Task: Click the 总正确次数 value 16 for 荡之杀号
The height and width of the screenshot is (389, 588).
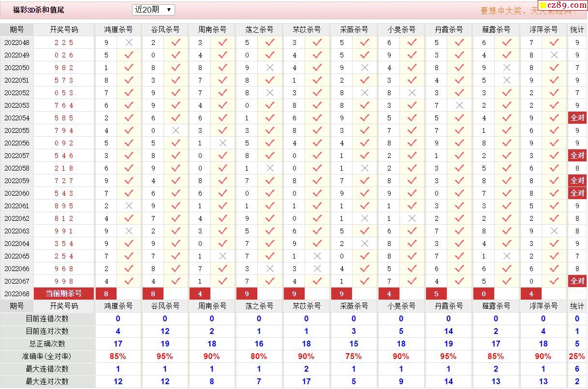Action: pyautogui.click(x=259, y=344)
